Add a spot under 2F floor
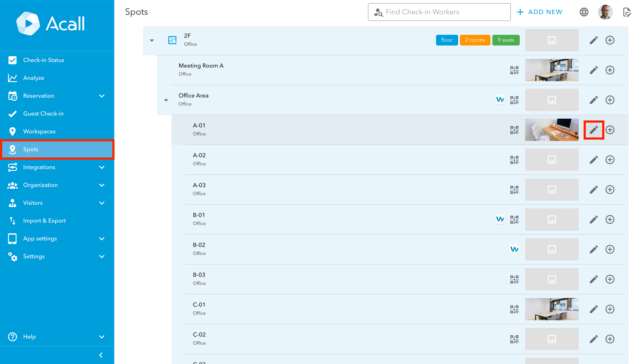643x364 pixels. click(610, 40)
